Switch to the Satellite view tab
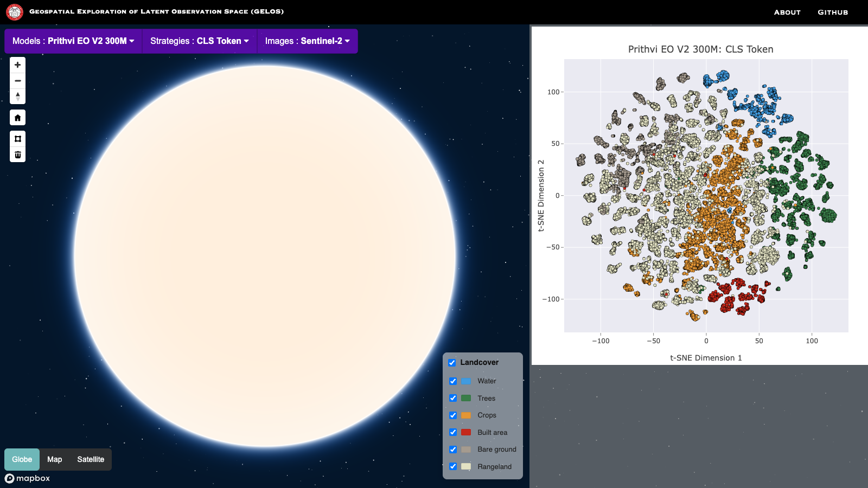 tap(91, 459)
